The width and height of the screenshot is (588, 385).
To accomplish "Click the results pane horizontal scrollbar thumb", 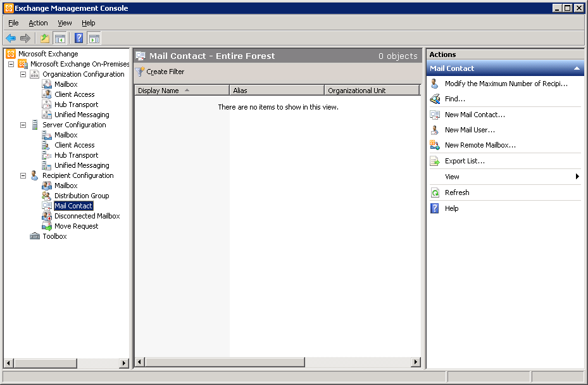I will pyautogui.click(x=225, y=362).
